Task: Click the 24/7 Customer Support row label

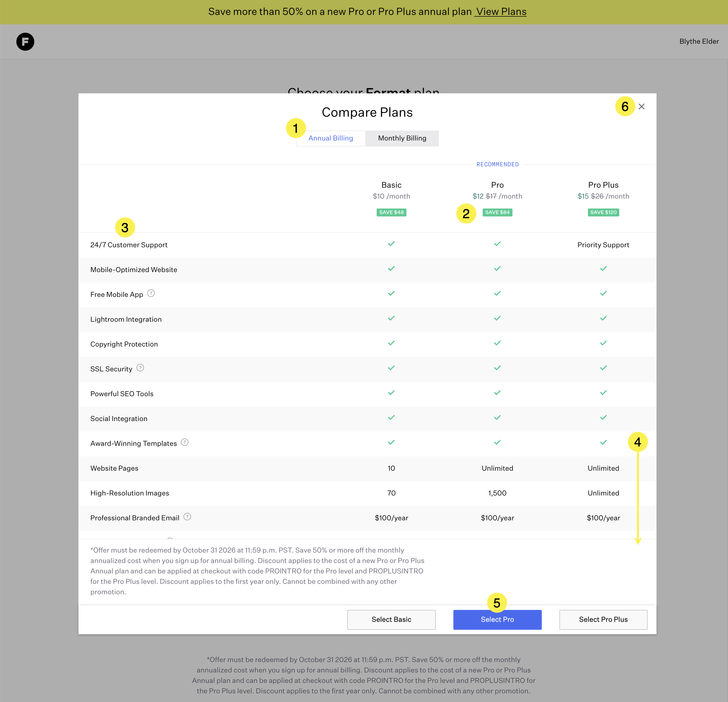Action: (x=129, y=245)
